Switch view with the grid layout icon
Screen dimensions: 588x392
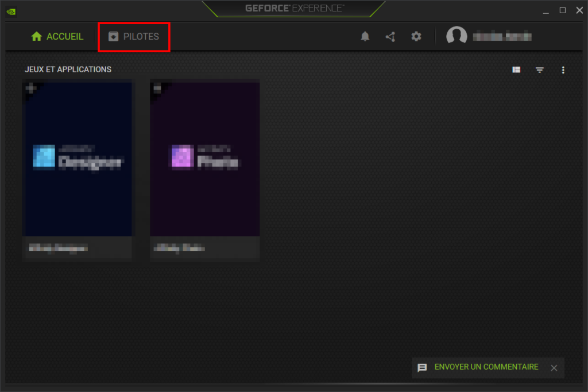(x=516, y=69)
